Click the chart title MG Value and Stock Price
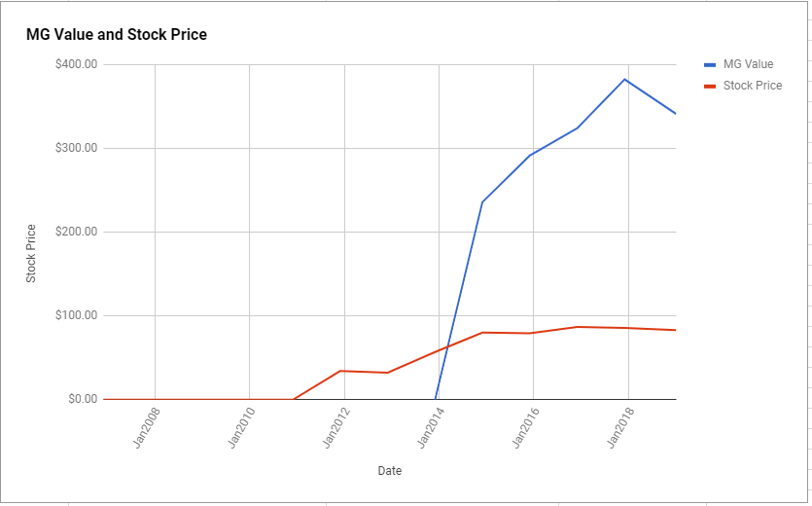The height and width of the screenshot is (506, 812). tap(117, 35)
